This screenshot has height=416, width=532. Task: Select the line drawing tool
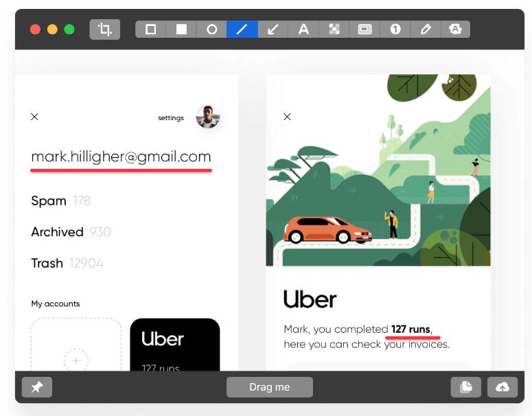[x=242, y=30]
